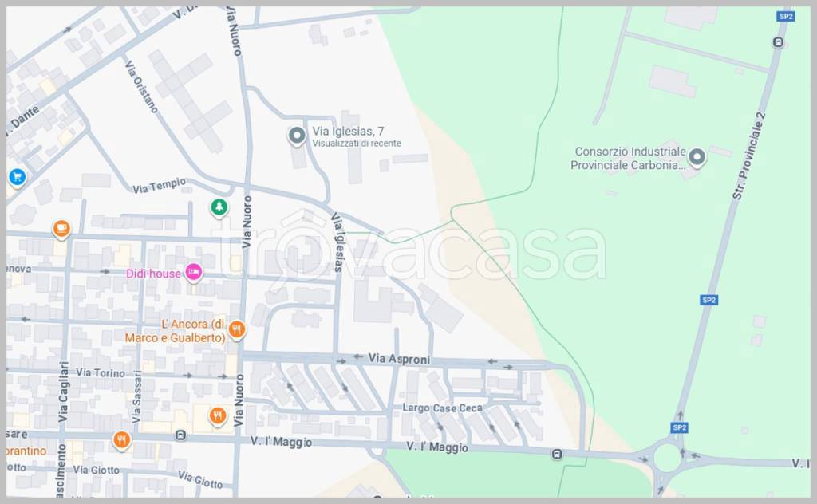Click the 'Largo Case Ceca' label
The height and width of the screenshot is (504, 817).
tap(443, 408)
